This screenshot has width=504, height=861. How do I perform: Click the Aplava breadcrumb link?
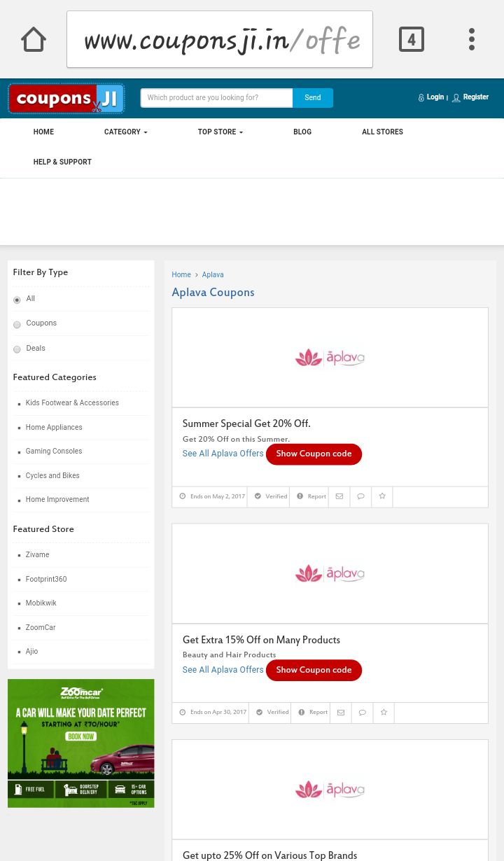click(x=213, y=275)
